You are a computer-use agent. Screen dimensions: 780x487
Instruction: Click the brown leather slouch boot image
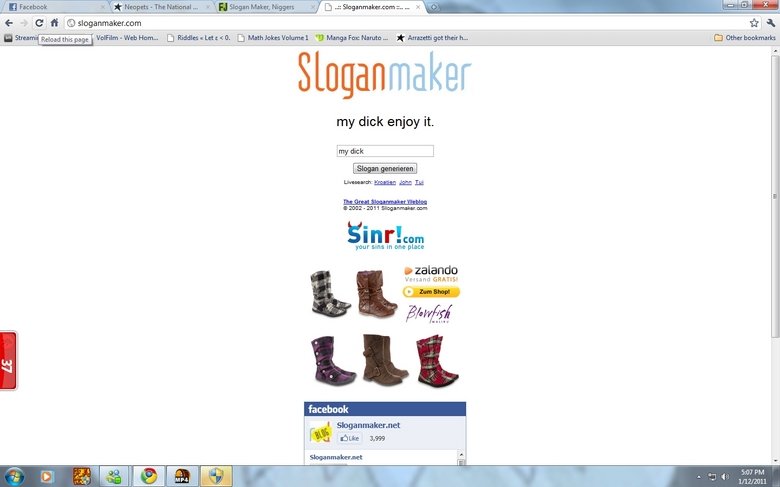[x=376, y=293]
